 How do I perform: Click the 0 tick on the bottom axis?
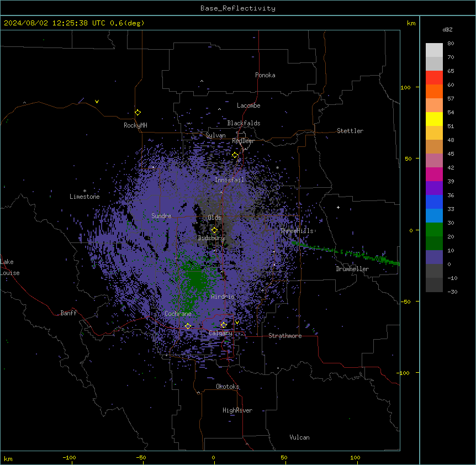click(x=213, y=457)
